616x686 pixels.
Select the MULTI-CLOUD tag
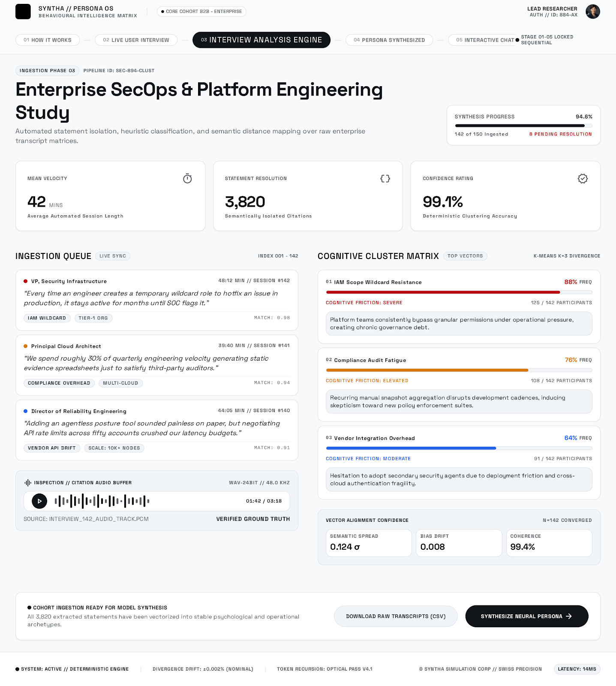pos(120,383)
